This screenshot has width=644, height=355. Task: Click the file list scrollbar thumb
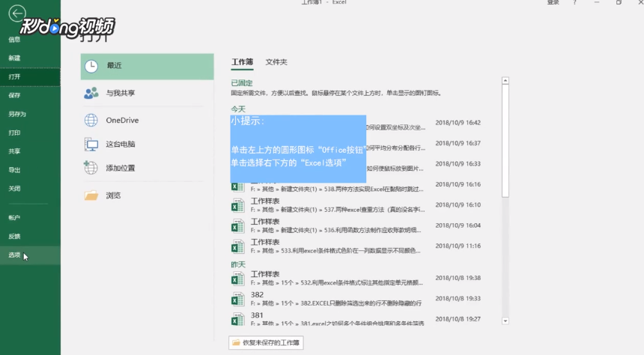pyautogui.click(x=505, y=141)
